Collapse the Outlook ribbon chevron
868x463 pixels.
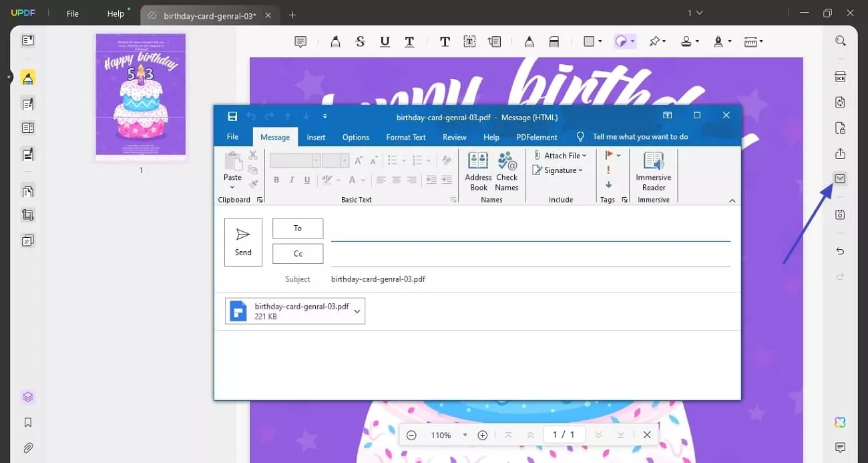click(x=732, y=200)
